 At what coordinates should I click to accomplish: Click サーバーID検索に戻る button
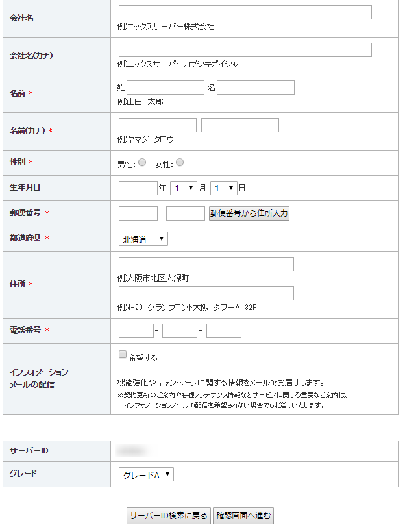pyautogui.click(x=169, y=516)
